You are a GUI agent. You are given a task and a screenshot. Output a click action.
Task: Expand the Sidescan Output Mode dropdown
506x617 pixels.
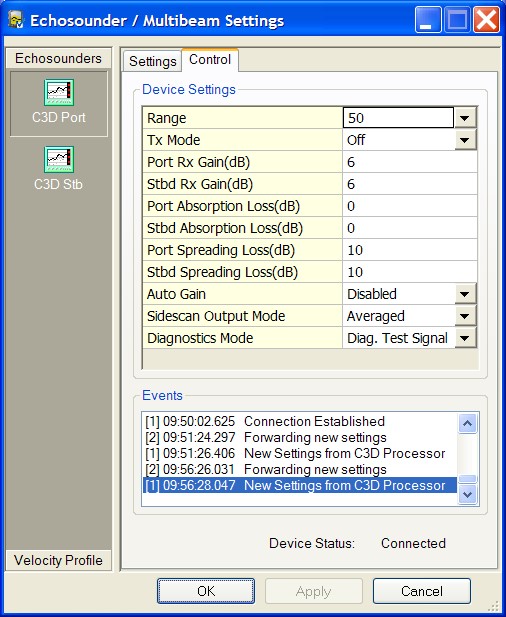coord(465,316)
